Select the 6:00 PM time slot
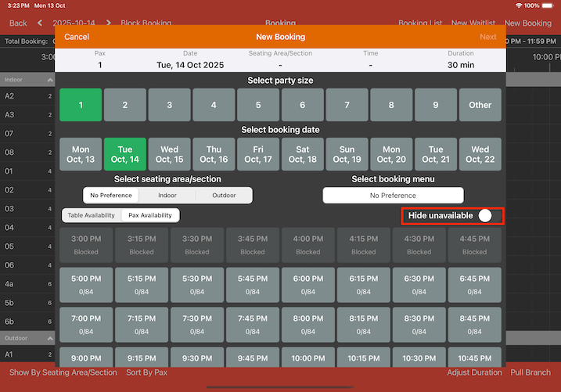 308,285
